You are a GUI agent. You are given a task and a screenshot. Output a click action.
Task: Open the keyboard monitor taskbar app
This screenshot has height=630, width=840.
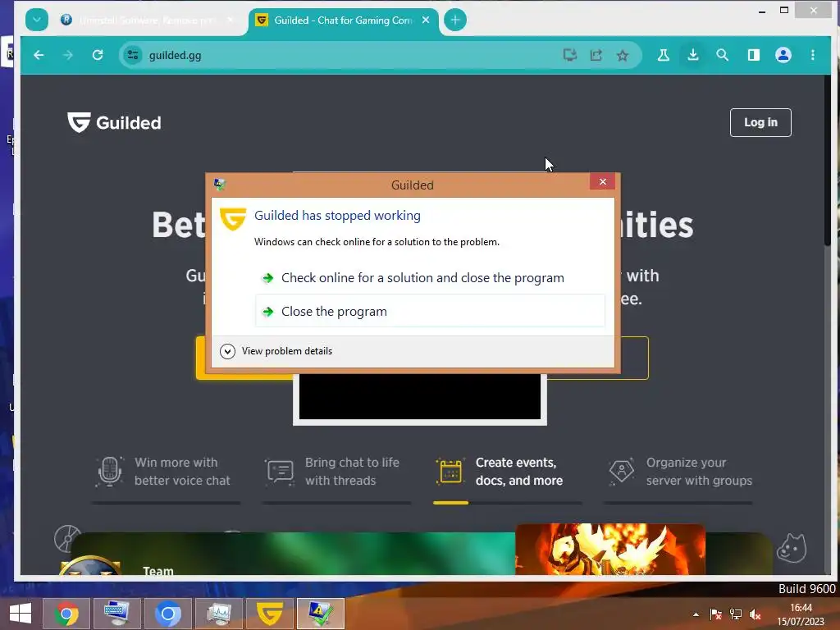[x=116, y=614]
